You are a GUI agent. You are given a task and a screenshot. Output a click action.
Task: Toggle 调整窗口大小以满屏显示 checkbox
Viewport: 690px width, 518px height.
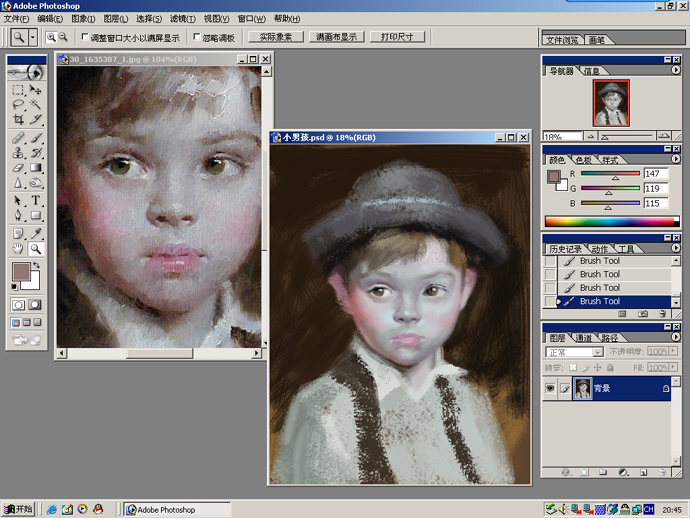(x=85, y=37)
